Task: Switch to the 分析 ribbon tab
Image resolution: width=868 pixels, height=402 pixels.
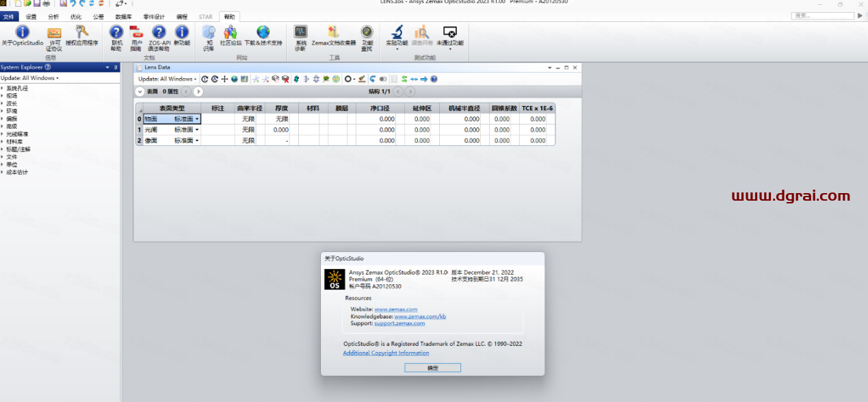Action: [x=53, y=16]
